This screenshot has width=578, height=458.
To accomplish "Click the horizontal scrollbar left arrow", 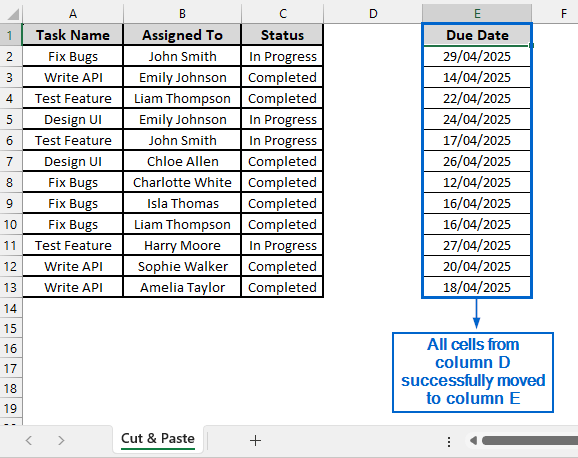I will (473, 440).
